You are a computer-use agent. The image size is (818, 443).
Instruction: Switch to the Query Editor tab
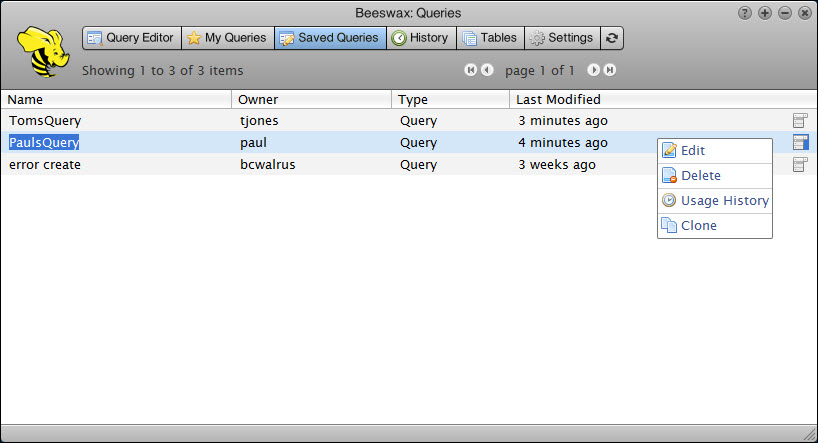tap(131, 38)
